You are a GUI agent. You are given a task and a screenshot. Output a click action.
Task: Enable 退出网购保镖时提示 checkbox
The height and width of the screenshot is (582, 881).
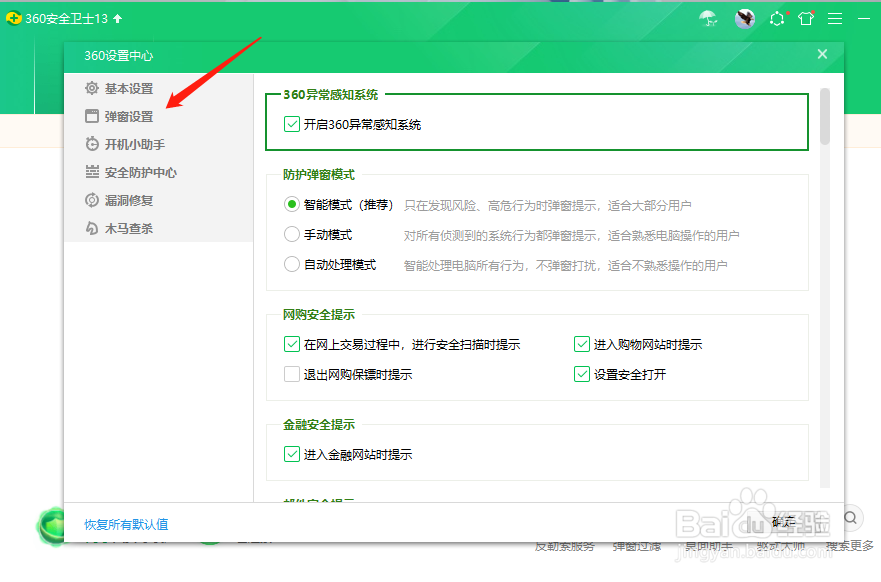292,374
